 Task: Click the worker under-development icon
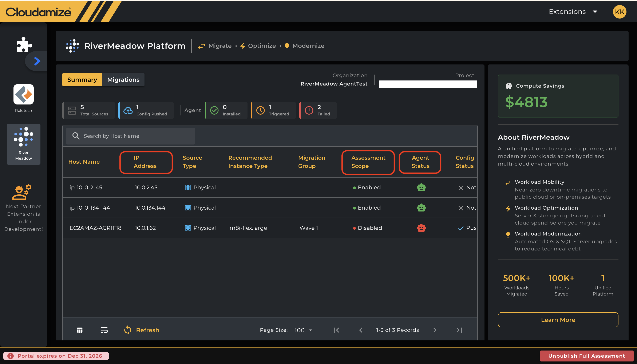tap(22, 192)
